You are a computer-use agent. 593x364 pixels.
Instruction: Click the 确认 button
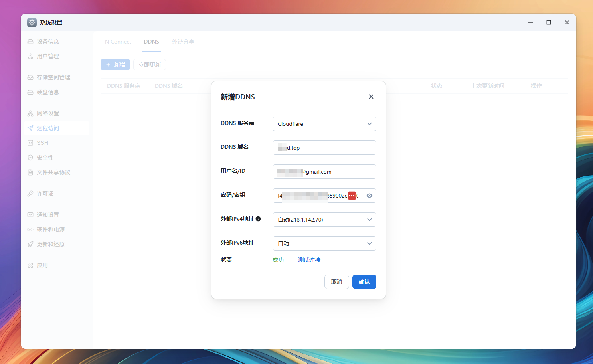(x=364, y=282)
